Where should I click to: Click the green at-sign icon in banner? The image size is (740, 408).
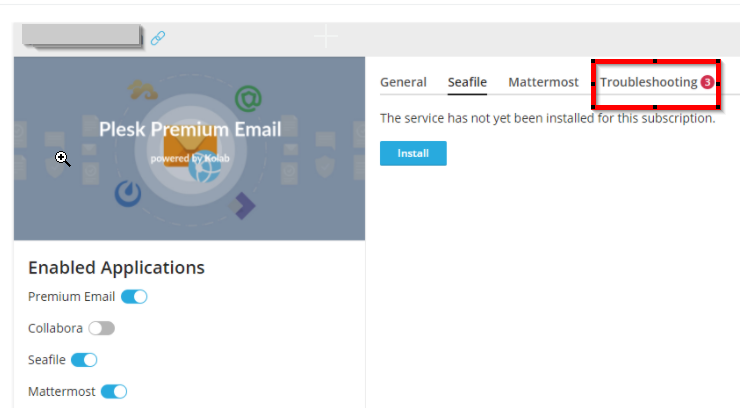pos(248,99)
